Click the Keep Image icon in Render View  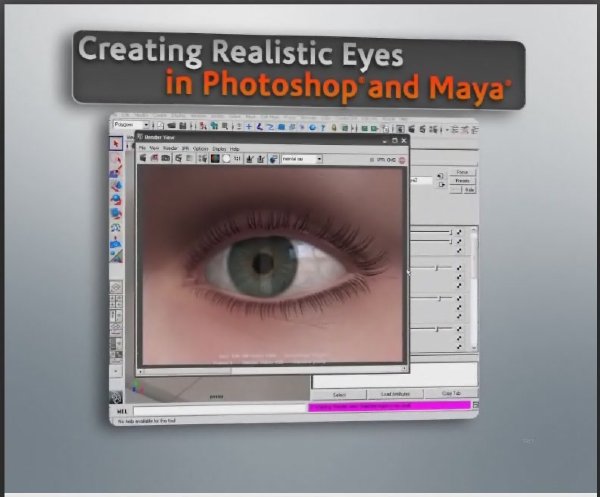(x=250, y=159)
